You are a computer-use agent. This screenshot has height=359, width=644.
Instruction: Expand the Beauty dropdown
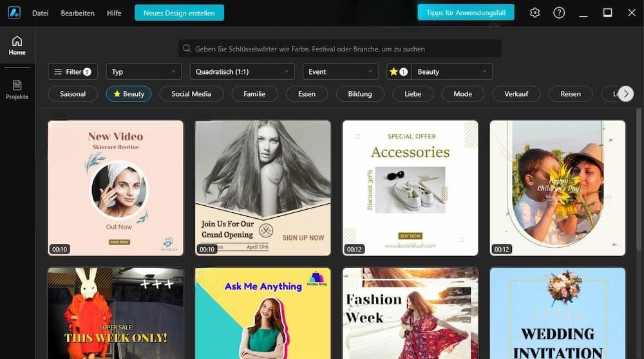coord(451,71)
